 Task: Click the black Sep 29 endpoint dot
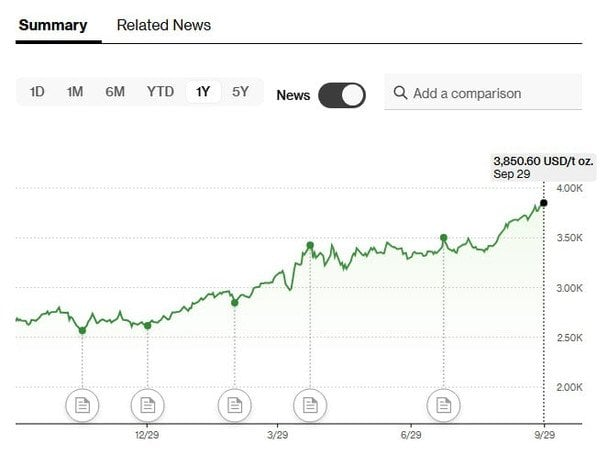pos(543,203)
